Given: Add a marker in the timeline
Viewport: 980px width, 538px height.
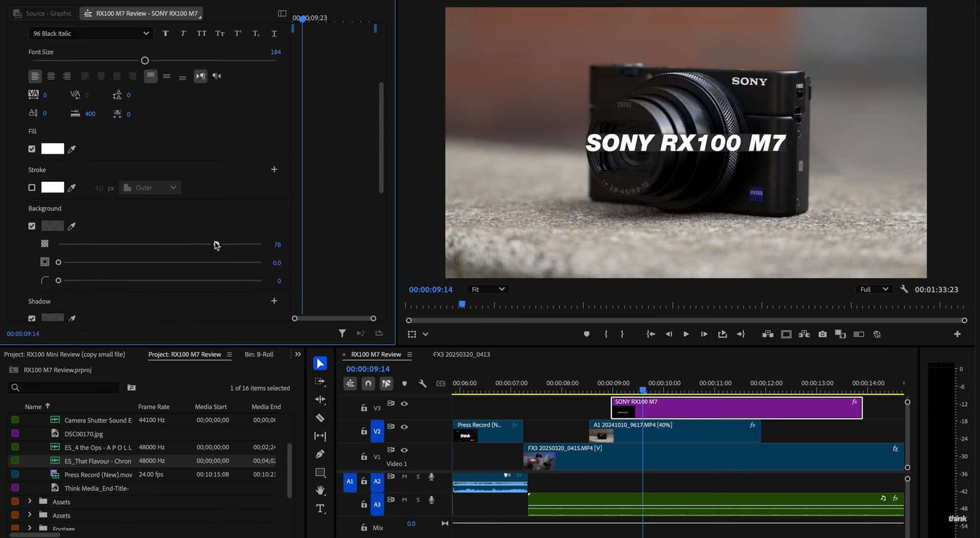Looking at the screenshot, I should pos(405,383).
